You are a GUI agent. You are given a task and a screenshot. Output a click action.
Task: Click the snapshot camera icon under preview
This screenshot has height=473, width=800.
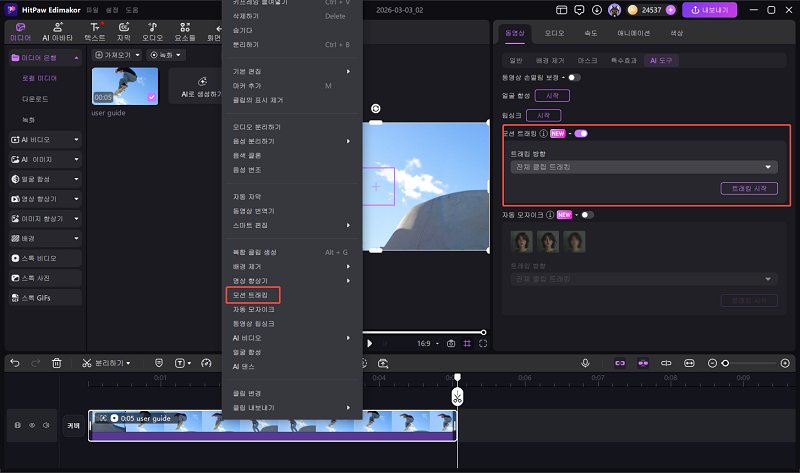click(451, 343)
